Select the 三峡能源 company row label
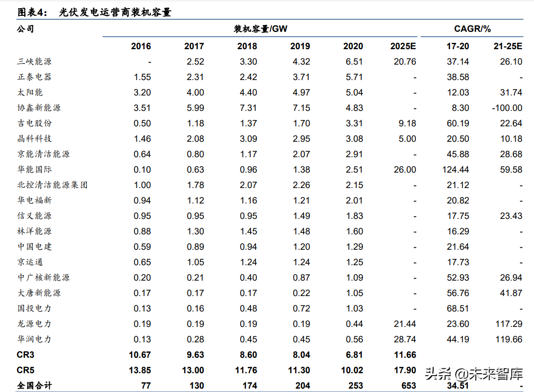The image size is (534, 392). pos(33,62)
